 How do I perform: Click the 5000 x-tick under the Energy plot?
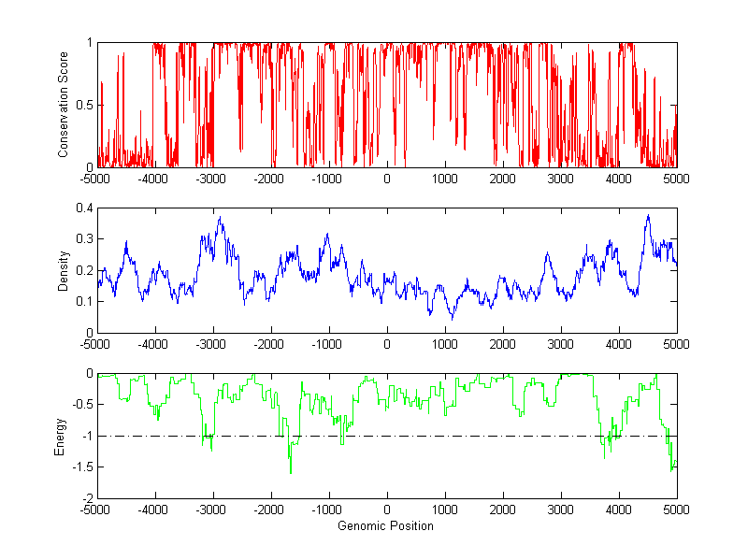coord(676,510)
